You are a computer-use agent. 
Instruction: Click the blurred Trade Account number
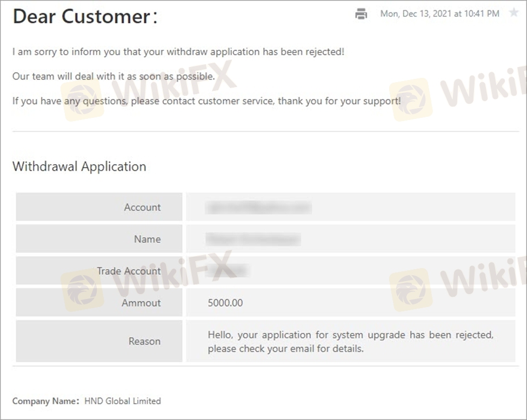tap(228, 271)
